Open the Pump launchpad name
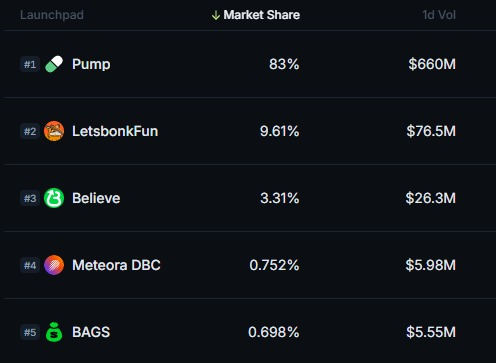This screenshot has width=496, height=363. (91, 64)
